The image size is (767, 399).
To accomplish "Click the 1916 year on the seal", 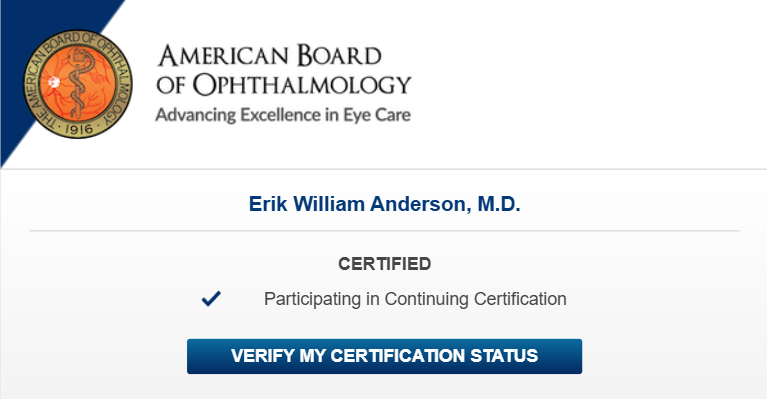I will [x=79, y=129].
